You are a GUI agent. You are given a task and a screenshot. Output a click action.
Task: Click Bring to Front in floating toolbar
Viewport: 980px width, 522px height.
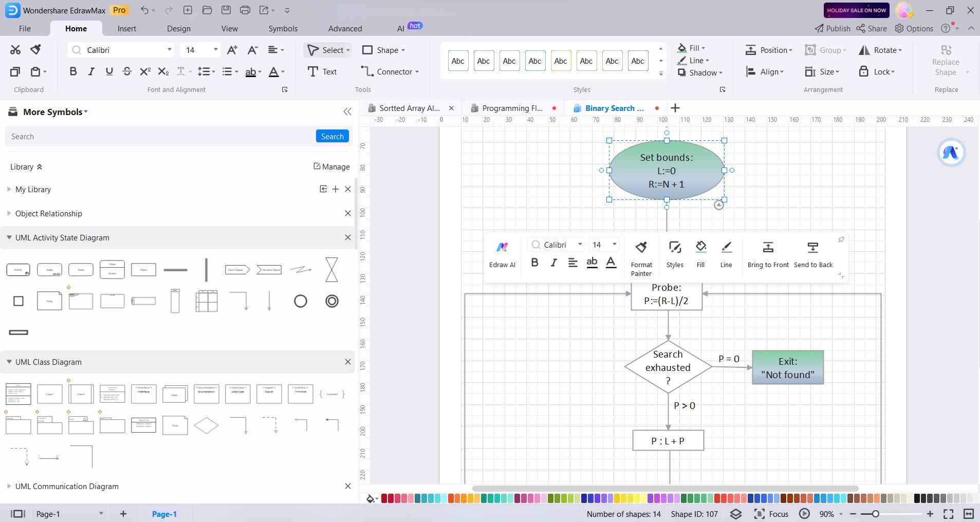coord(768,255)
